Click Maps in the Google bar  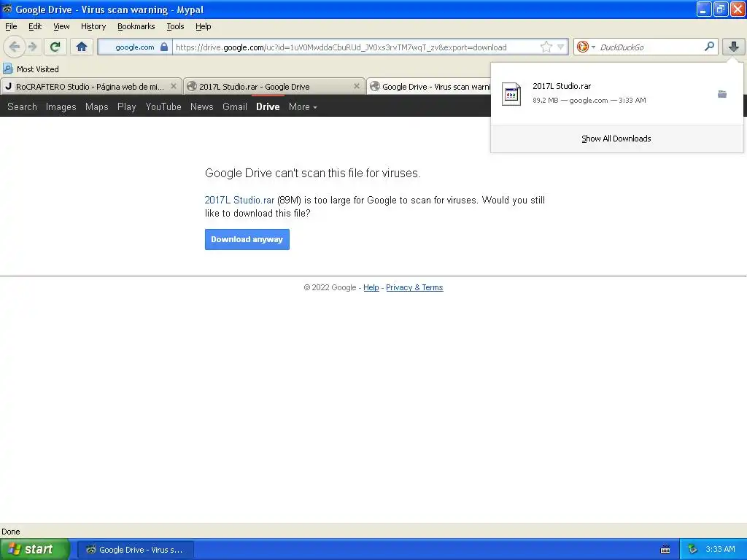(x=97, y=106)
